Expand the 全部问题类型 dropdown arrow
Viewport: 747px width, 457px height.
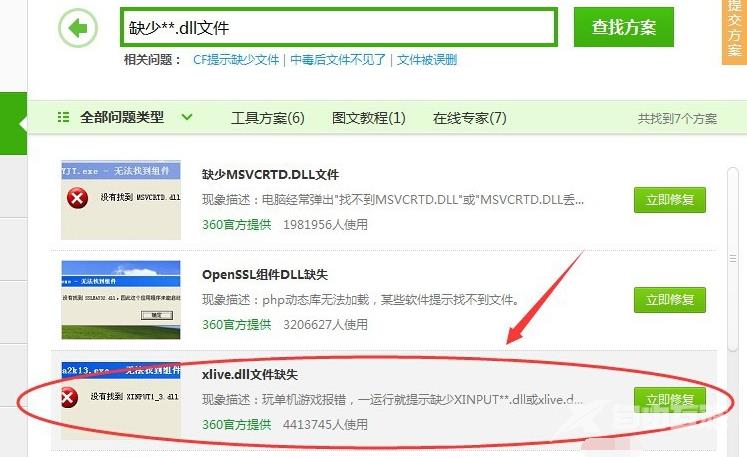click(x=187, y=117)
